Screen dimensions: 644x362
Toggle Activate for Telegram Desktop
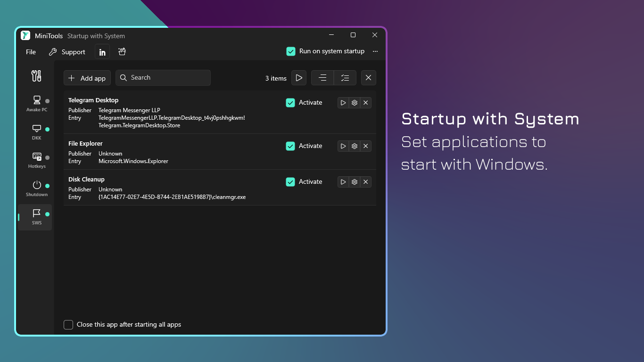click(x=290, y=103)
